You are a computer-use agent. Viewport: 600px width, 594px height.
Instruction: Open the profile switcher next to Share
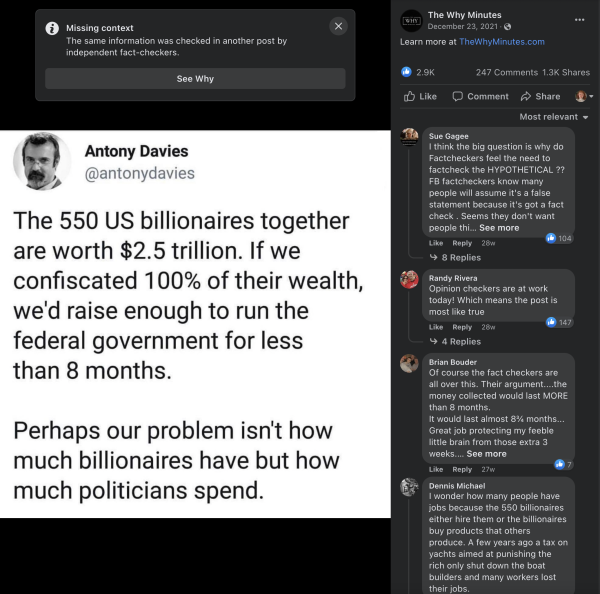click(x=582, y=96)
